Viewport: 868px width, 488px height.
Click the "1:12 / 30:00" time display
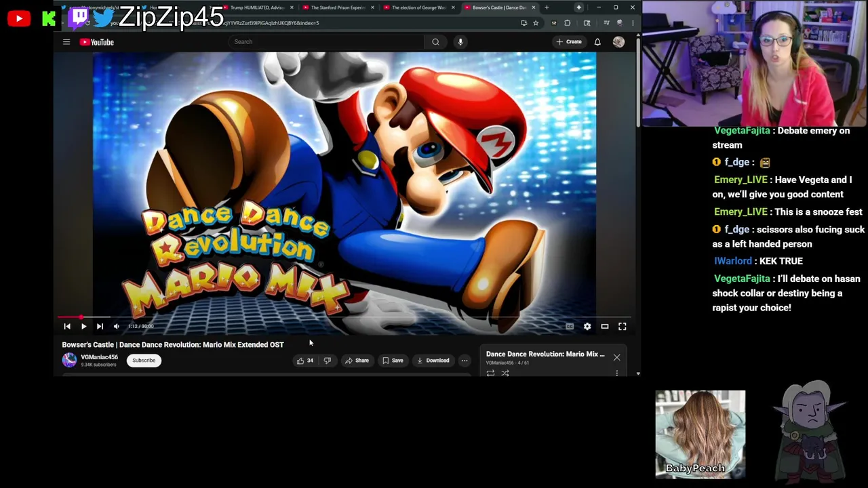(x=141, y=327)
